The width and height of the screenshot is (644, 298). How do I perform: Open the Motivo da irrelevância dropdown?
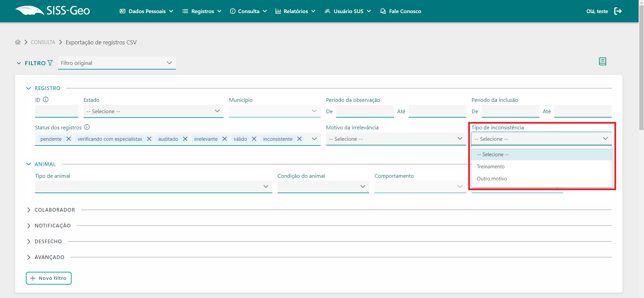(396, 139)
